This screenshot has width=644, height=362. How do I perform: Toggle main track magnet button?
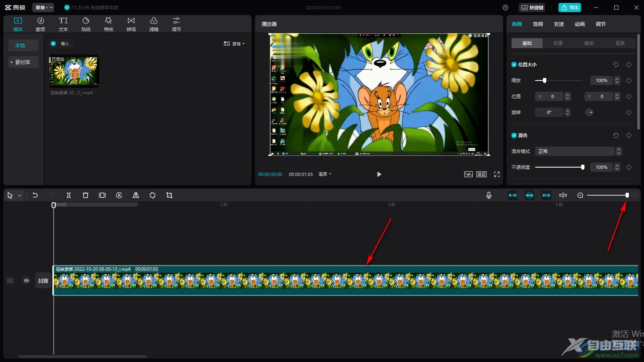(513, 195)
